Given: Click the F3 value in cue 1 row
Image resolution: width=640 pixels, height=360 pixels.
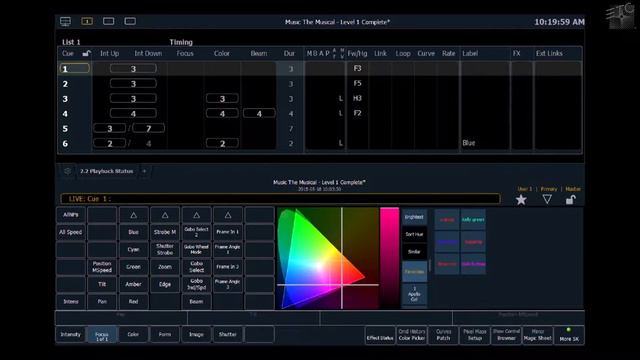Looking at the screenshot, I should [x=357, y=69].
